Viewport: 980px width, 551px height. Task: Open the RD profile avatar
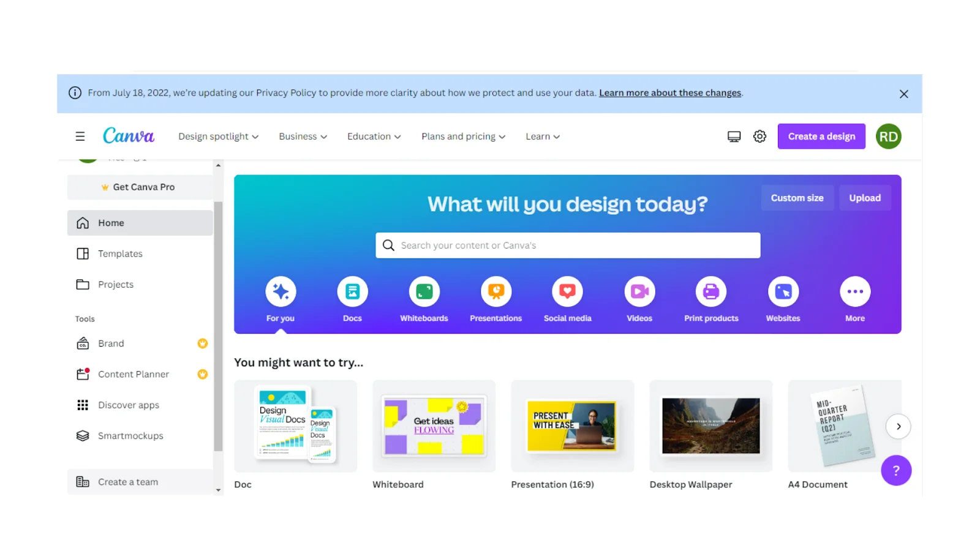(888, 137)
